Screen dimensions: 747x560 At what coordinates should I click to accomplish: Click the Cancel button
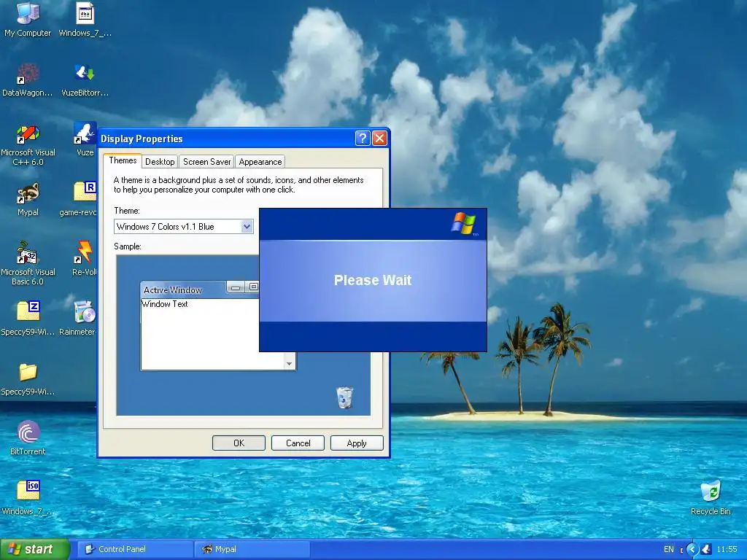[298, 443]
